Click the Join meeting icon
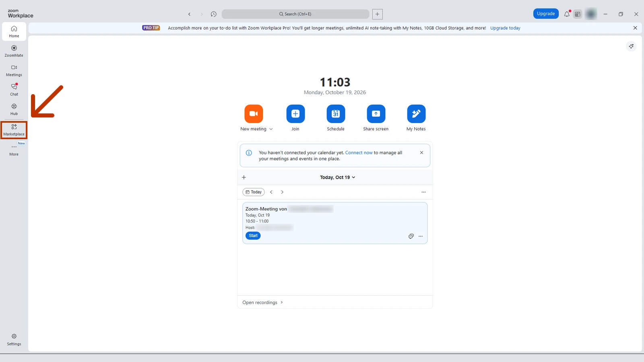The width and height of the screenshot is (644, 362). (295, 114)
